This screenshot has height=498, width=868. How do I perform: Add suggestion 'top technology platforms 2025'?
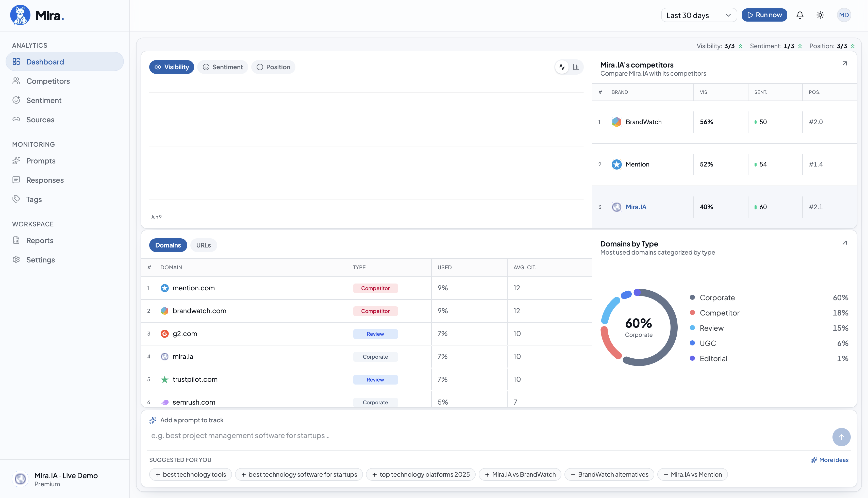coord(421,474)
